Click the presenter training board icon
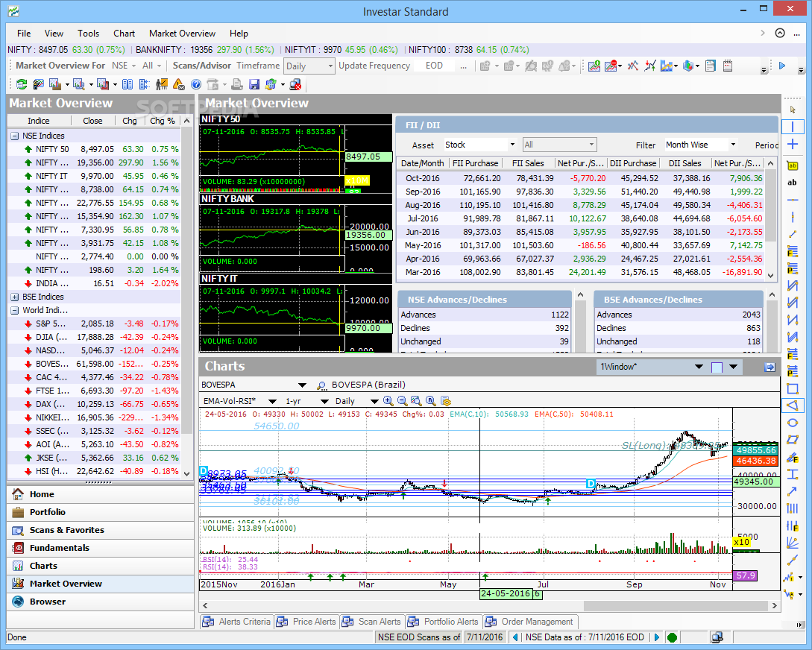 pos(162,84)
